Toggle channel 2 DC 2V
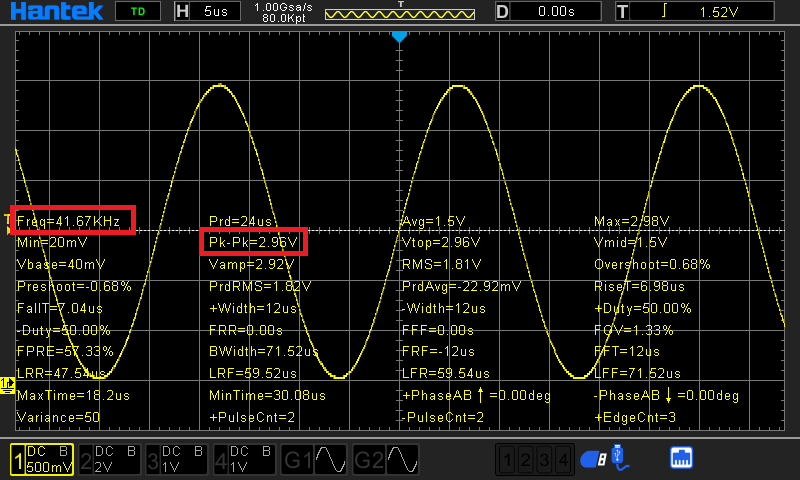The image size is (800, 480). pyautogui.click(x=110, y=459)
